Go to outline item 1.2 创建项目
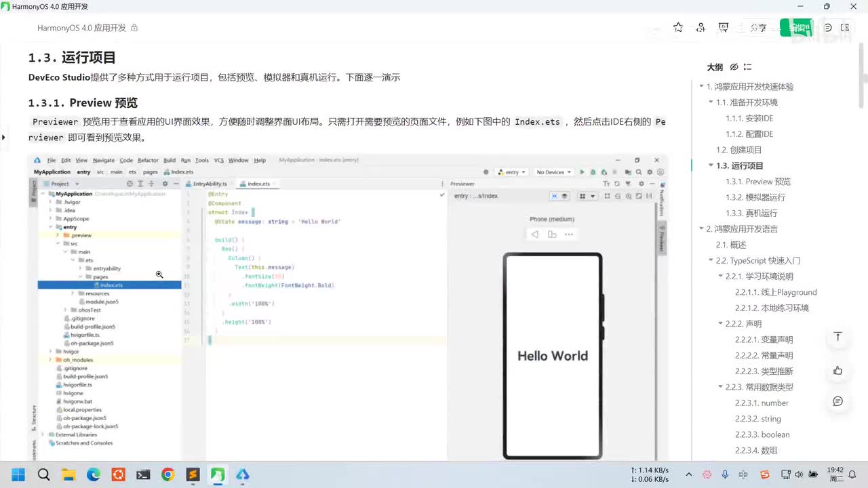 [x=739, y=150]
